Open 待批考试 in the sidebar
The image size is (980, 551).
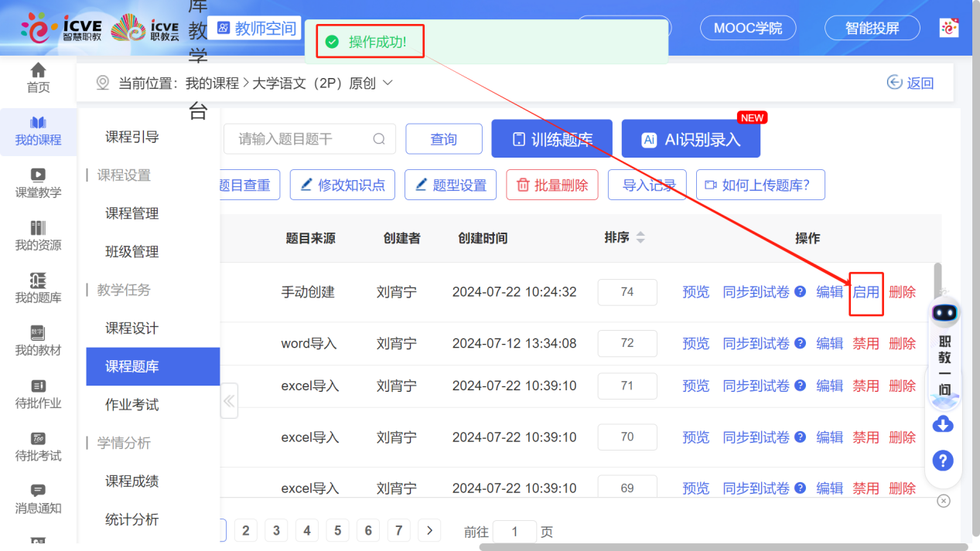[x=37, y=445]
